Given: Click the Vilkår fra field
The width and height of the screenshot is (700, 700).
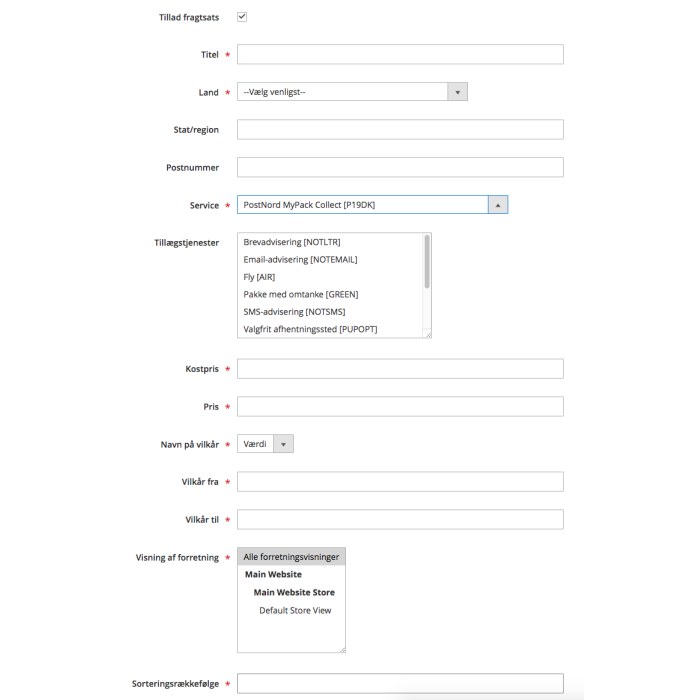Looking at the screenshot, I should click(x=400, y=482).
